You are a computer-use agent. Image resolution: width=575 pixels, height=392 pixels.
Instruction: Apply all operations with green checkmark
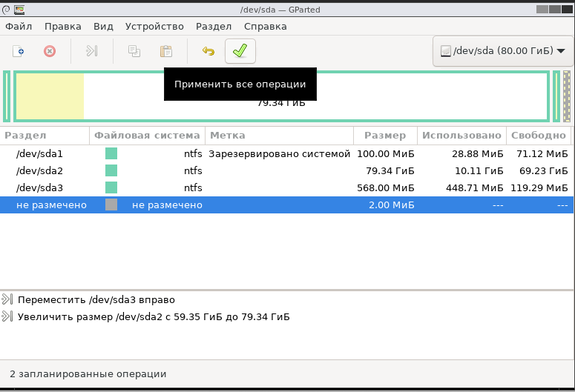240,51
